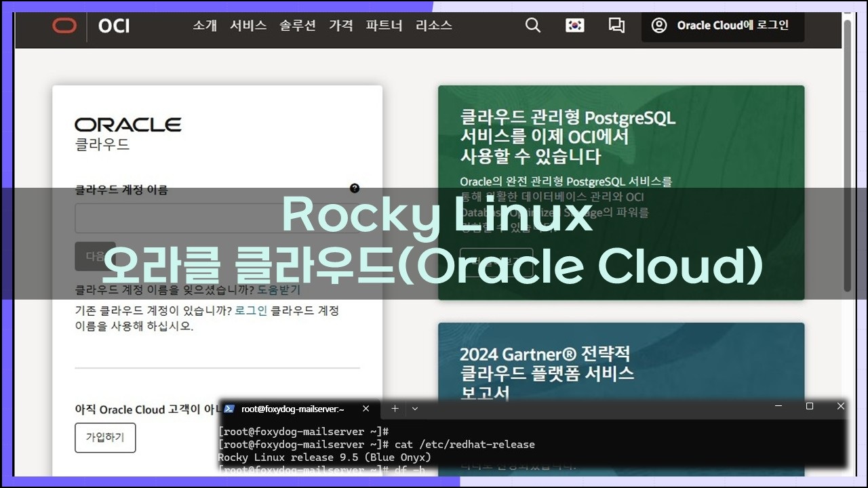
Task: Open the 리소스 menu
Action: tap(434, 26)
